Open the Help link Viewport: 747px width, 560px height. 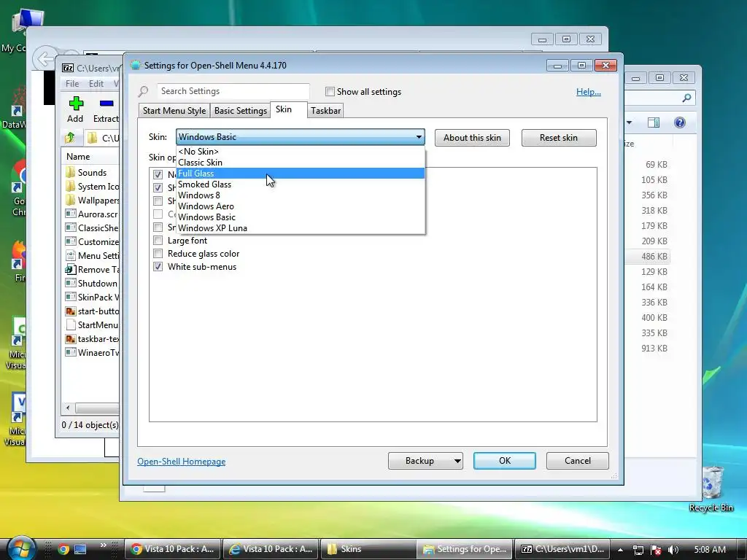(589, 91)
